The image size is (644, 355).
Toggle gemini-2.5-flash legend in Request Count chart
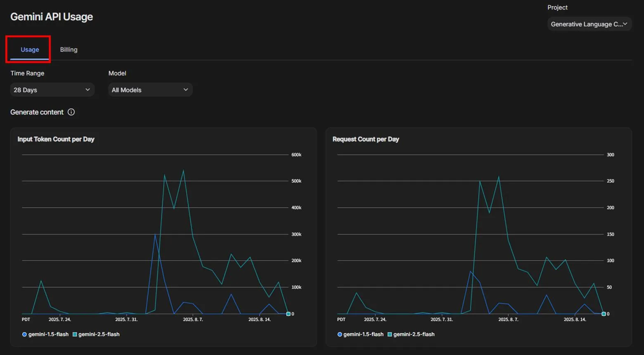(411, 334)
